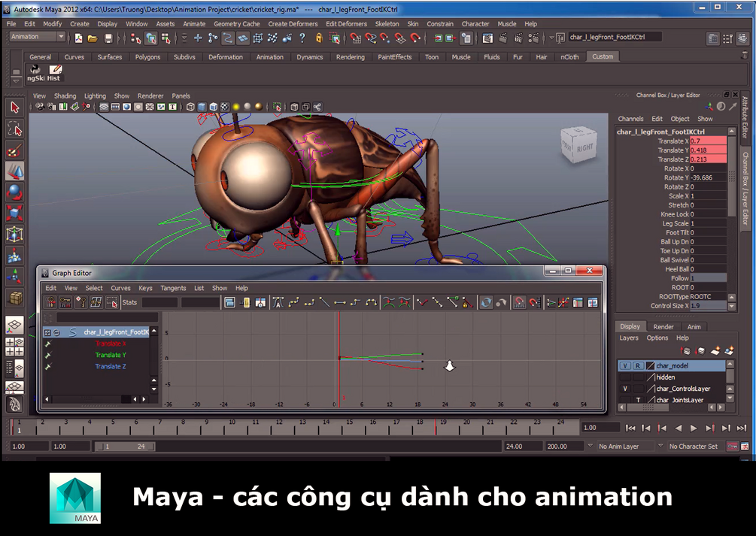
Task: Open the Tangents menu in Graph Editor
Action: 173,288
